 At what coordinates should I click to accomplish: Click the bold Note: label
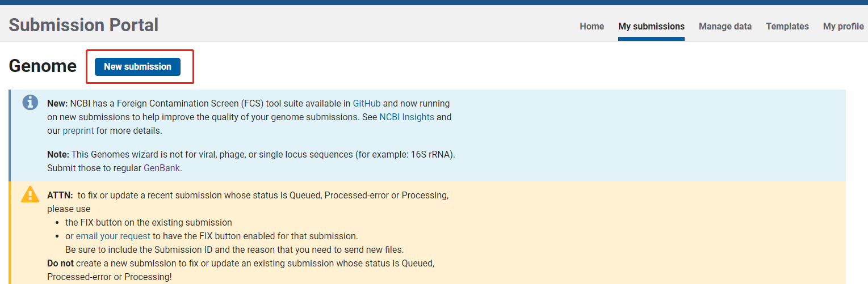point(58,154)
